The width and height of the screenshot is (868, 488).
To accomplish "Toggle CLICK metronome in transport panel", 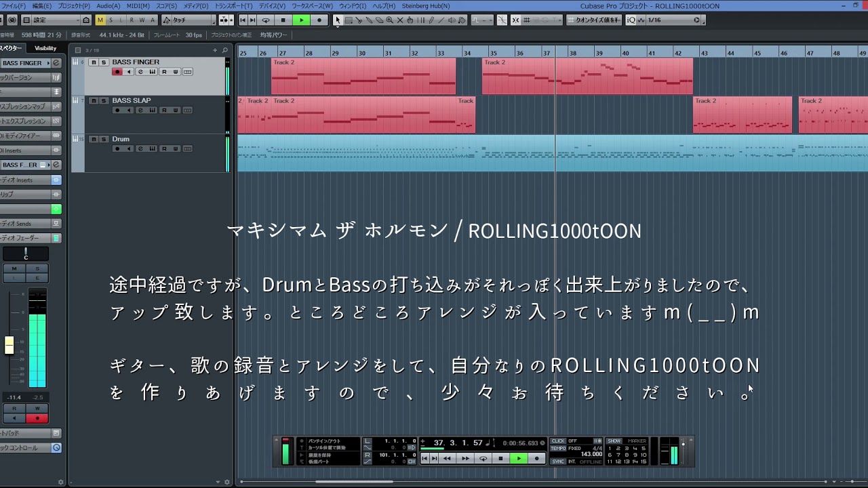I will [557, 441].
